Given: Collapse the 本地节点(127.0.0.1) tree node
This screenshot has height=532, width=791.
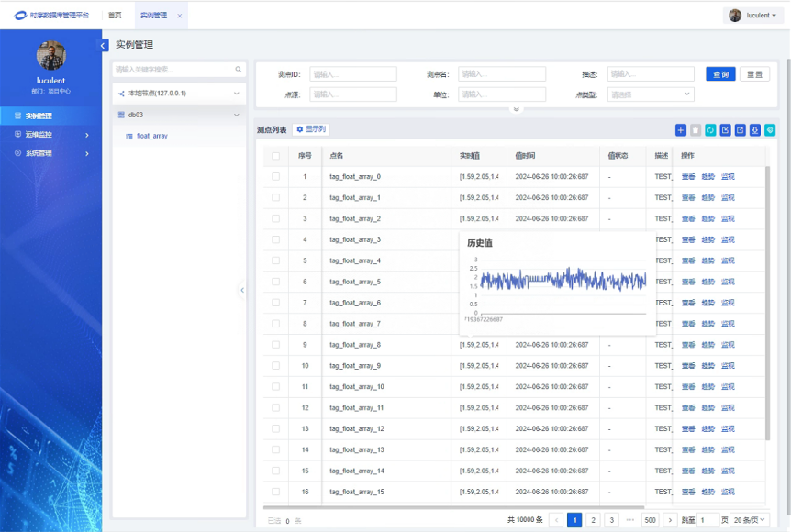Looking at the screenshot, I should point(237,94).
